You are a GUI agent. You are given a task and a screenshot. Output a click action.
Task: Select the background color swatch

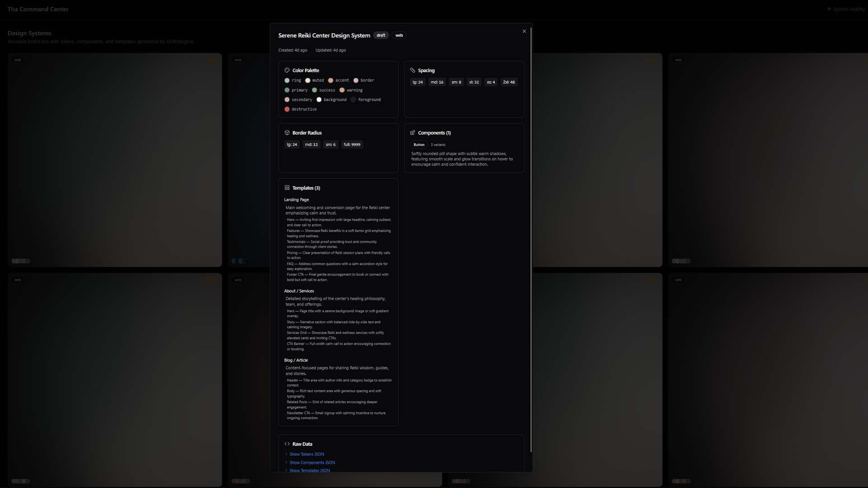(319, 99)
